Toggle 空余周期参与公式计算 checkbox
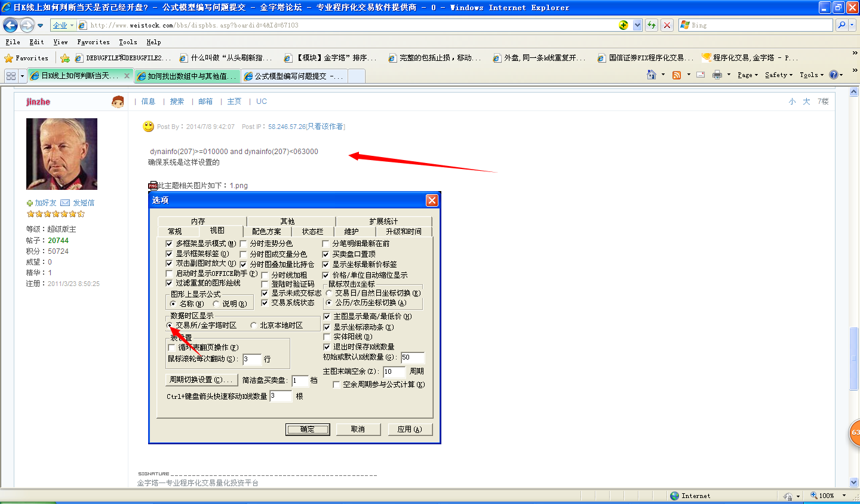The width and height of the screenshot is (860, 504). pos(336,385)
